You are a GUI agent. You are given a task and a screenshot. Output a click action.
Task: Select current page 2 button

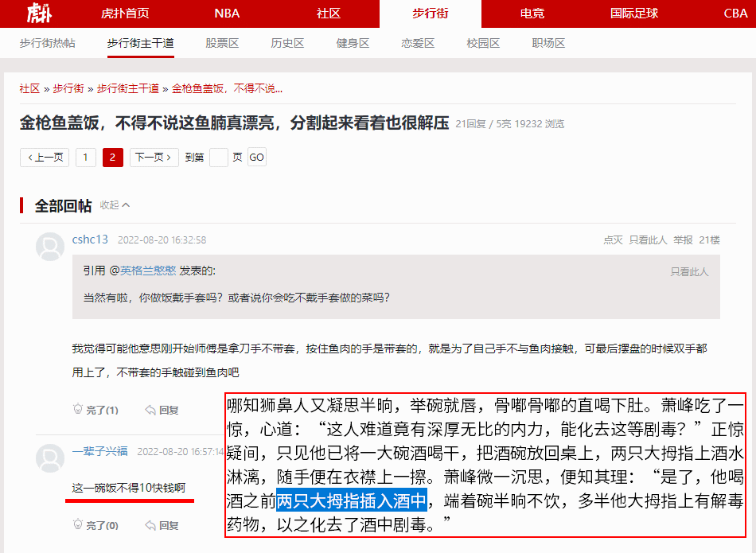point(113,158)
